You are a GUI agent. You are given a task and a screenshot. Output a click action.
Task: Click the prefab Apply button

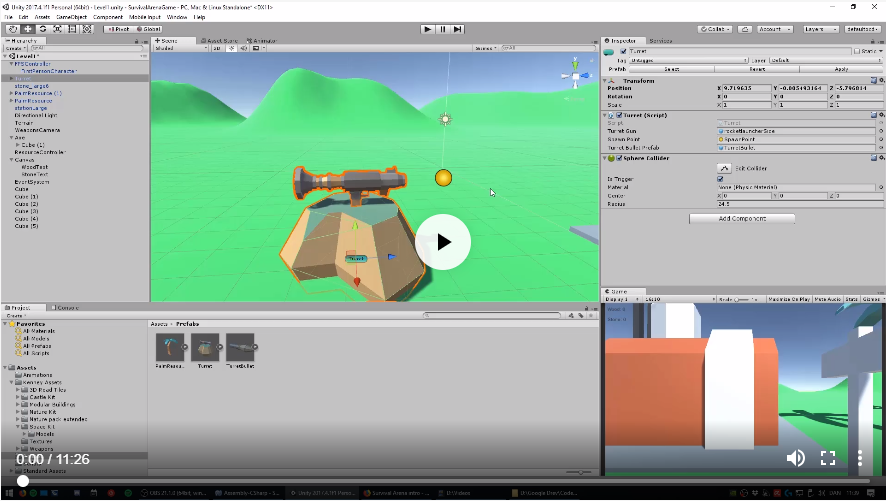coord(841,69)
